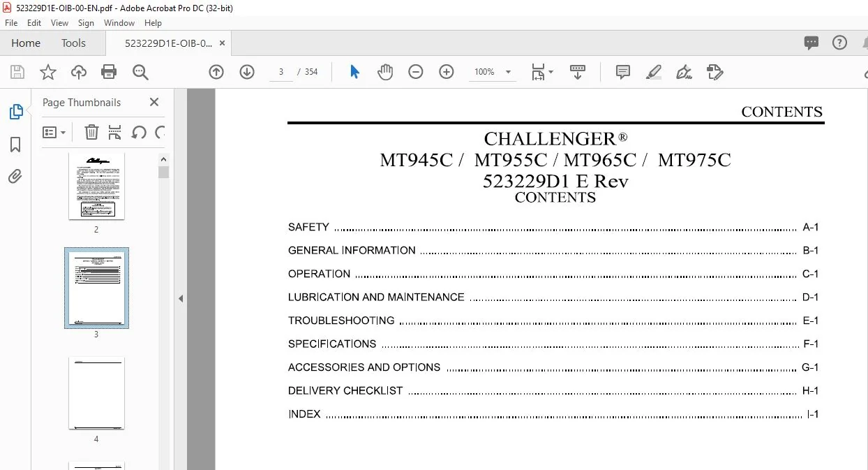Open the Help question mark icon

(840, 43)
